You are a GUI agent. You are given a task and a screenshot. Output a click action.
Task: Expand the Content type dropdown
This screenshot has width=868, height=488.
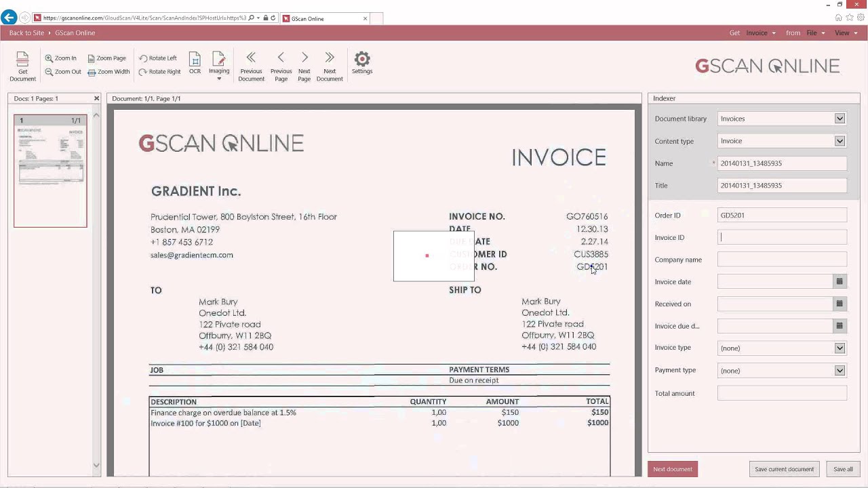[x=840, y=141]
